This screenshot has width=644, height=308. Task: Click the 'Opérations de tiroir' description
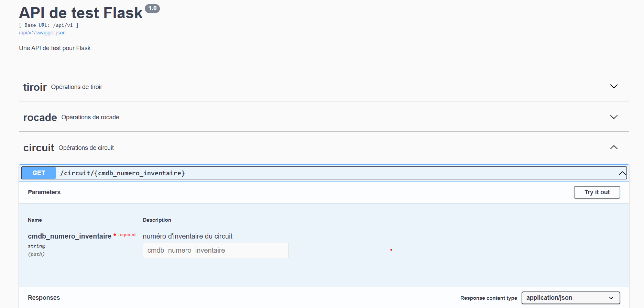[77, 87]
